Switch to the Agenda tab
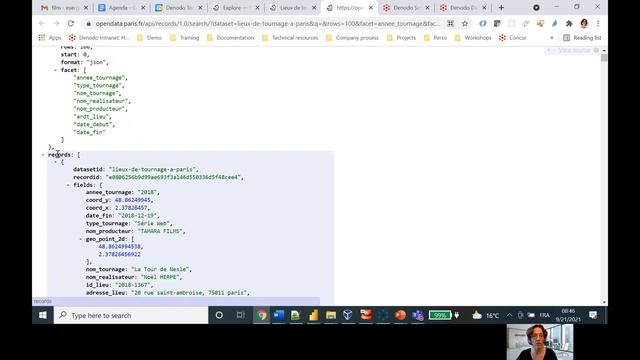The width and height of the screenshot is (640, 360). point(122,8)
